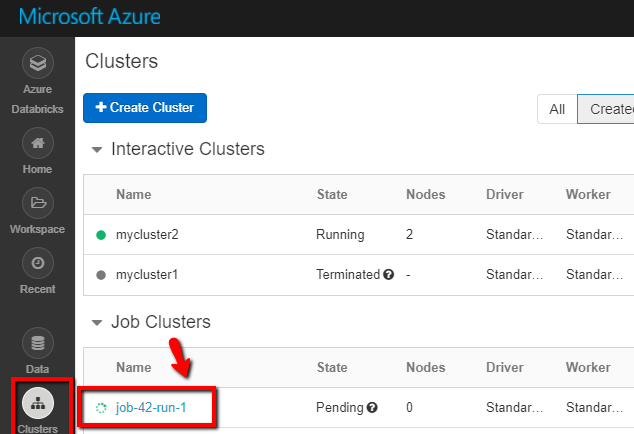The width and height of the screenshot is (634, 434).
Task: Open the job-42-run-1 cluster link
Action: 150,408
